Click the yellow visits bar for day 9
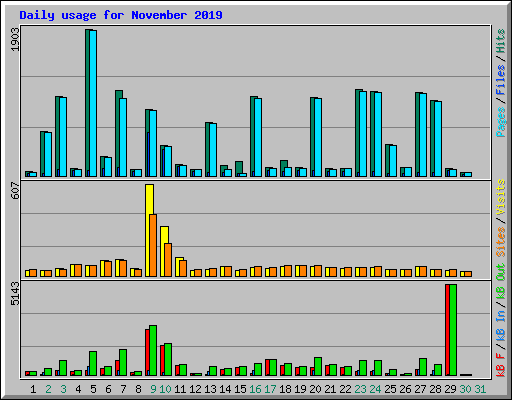 149,230
